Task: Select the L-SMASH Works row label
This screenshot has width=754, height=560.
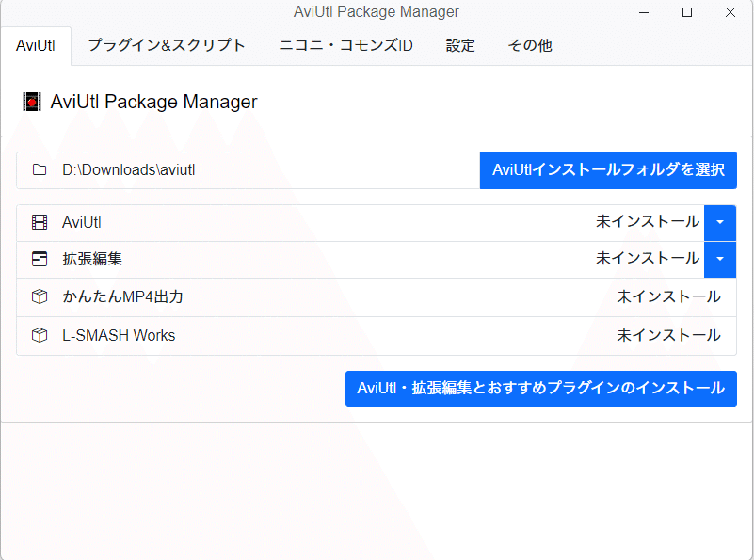Action: pyautogui.click(x=119, y=335)
